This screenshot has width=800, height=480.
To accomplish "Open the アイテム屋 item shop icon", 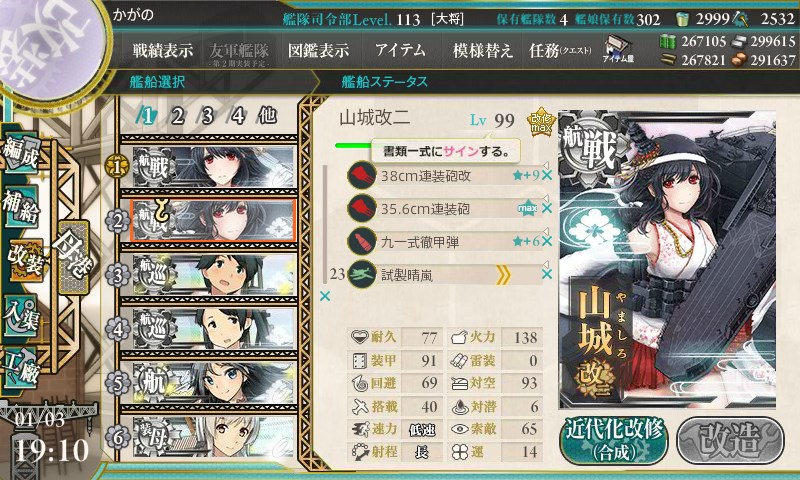I will pos(618,49).
